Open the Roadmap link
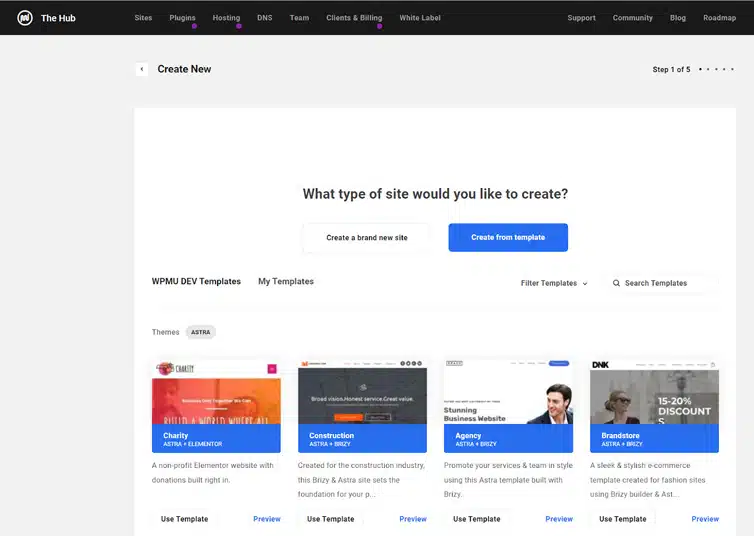Screen dimensions: 754x536 (719, 18)
